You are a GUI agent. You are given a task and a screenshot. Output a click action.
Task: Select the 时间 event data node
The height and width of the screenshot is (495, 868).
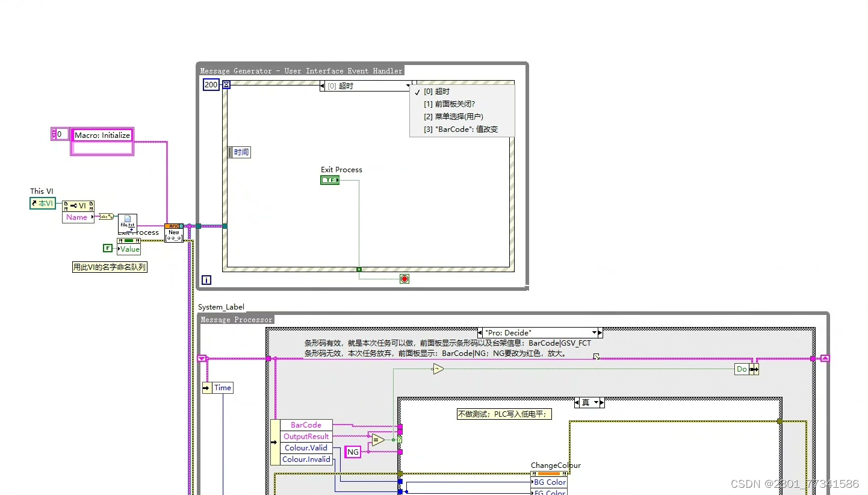(x=239, y=152)
